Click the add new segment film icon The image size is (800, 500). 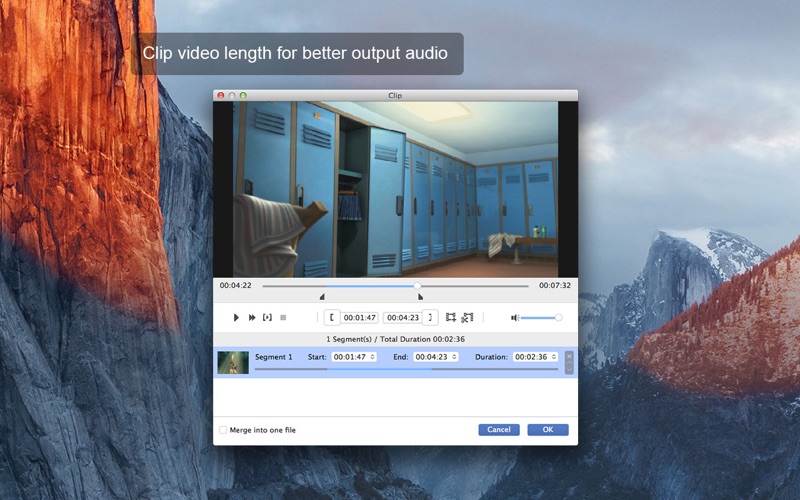[451, 317]
